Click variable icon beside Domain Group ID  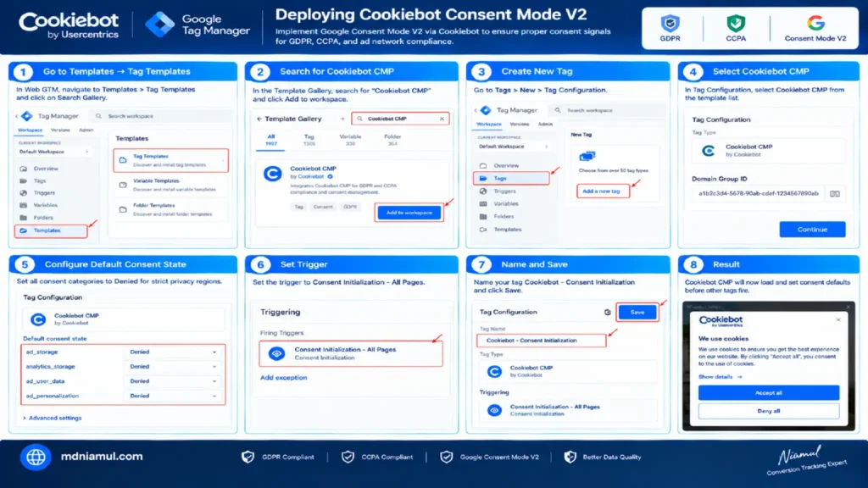pyautogui.click(x=835, y=194)
